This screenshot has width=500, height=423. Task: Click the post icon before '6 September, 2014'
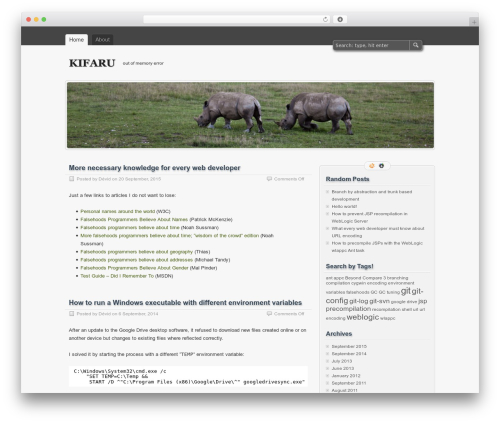pyautogui.click(x=71, y=314)
